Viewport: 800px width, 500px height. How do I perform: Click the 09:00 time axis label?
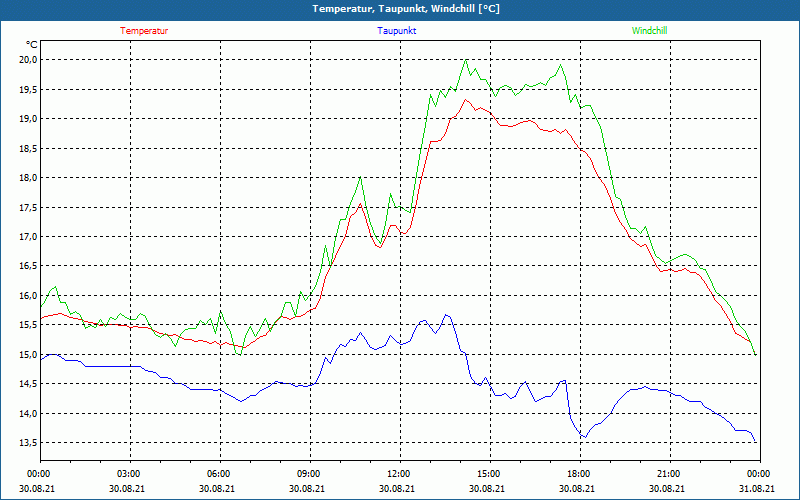click(x=310, y=473)
